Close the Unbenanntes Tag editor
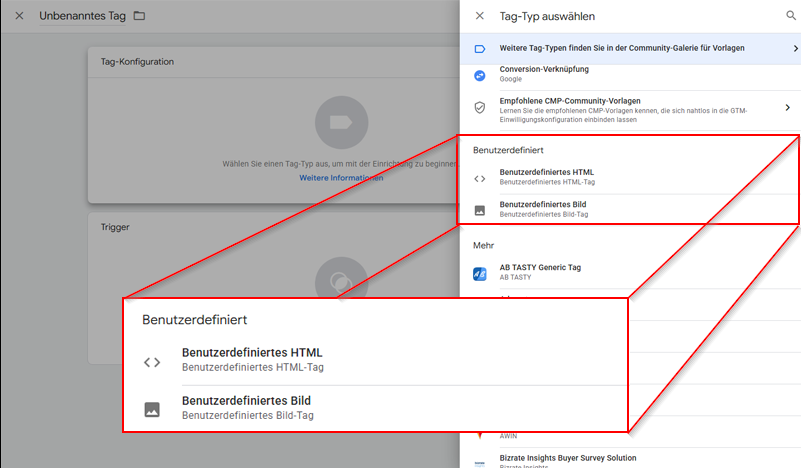The height and width of the screenshot is (468, 801). point(19,16)
